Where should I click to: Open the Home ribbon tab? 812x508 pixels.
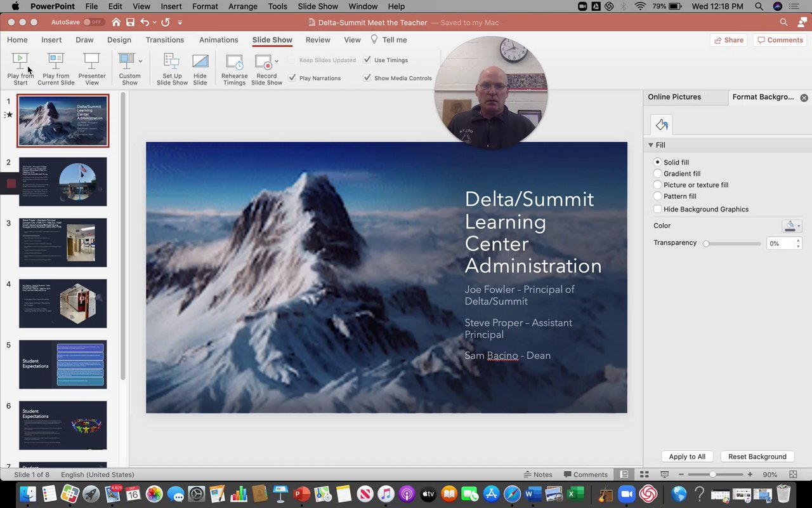tap(17, 39)
